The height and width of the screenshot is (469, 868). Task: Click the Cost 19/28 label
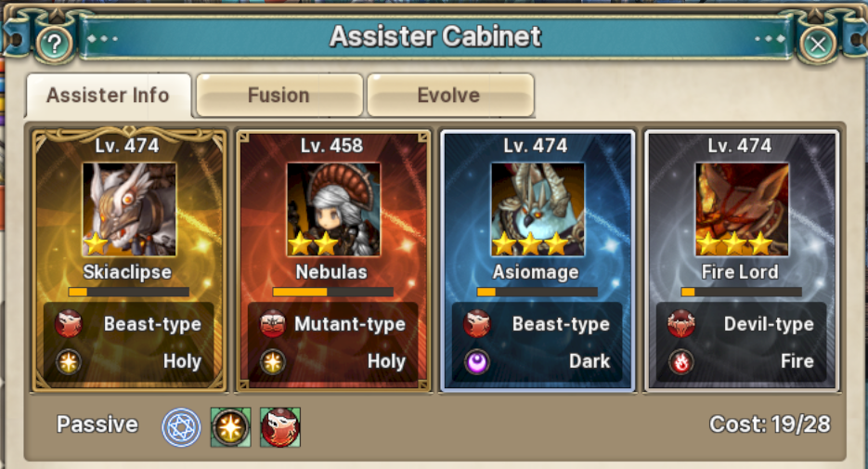pyautogui.click(x=770, y=424)
